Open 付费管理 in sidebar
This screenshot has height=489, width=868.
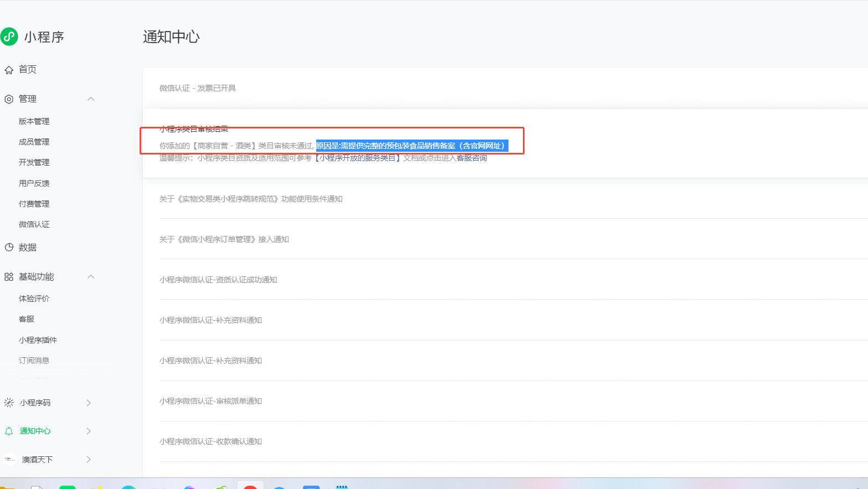[34, 204]
